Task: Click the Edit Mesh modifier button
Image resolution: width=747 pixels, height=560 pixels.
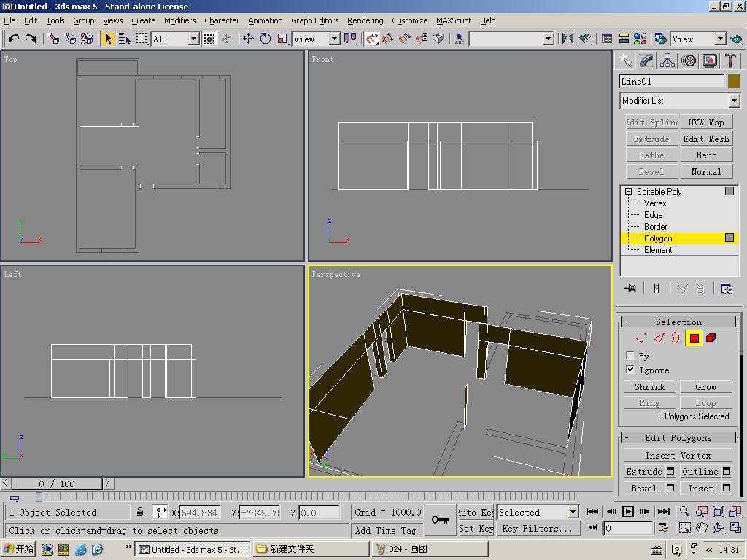Action: [x=706, y=139]
